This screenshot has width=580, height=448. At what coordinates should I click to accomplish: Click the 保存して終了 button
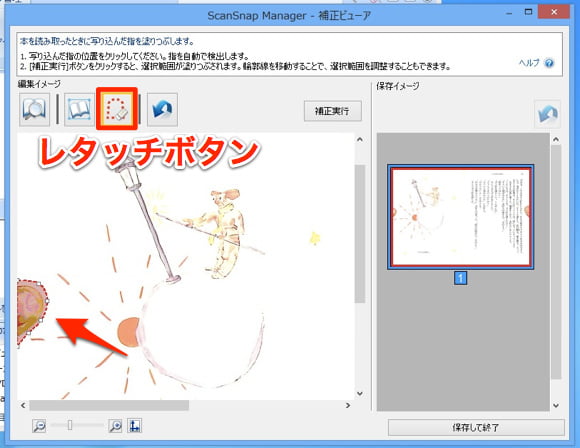[x=476, y=428]
